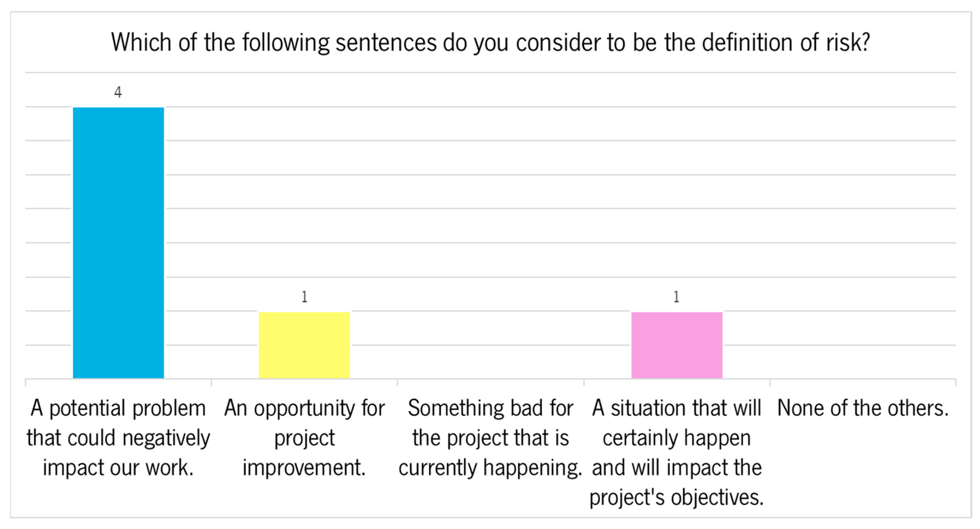Click the data label "4" above blue bar
Viewport: 980px width, 529px height.
118,93
